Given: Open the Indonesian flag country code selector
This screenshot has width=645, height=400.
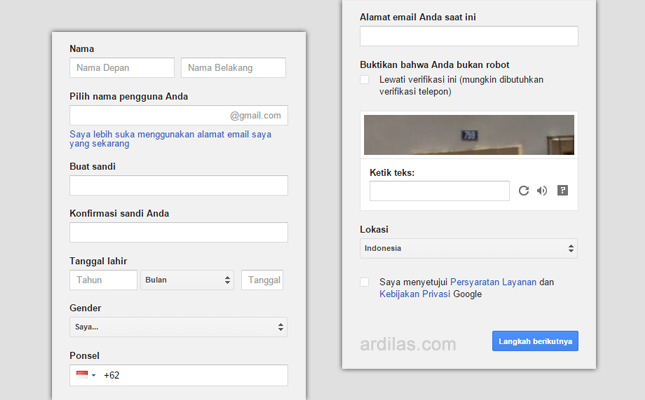Looking at the screenshot, I should [86, 375].
